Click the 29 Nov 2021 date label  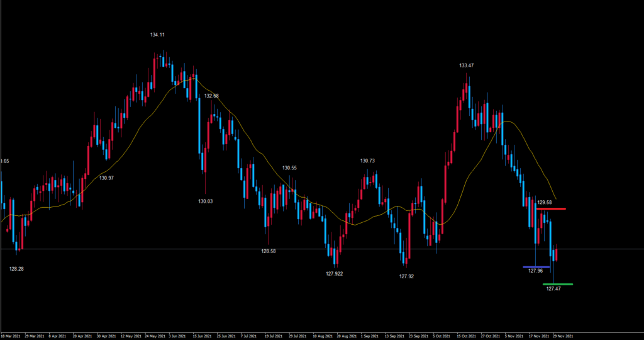click(x=563, y=336)
